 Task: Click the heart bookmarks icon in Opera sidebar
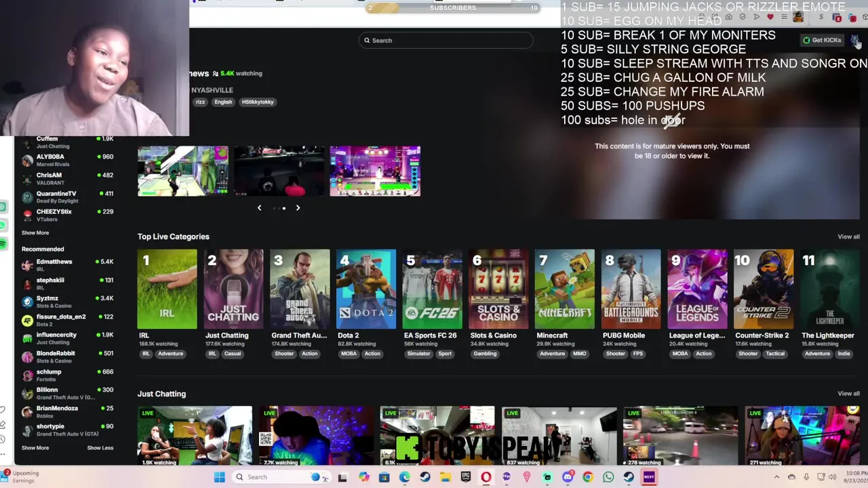pos(3,409)
